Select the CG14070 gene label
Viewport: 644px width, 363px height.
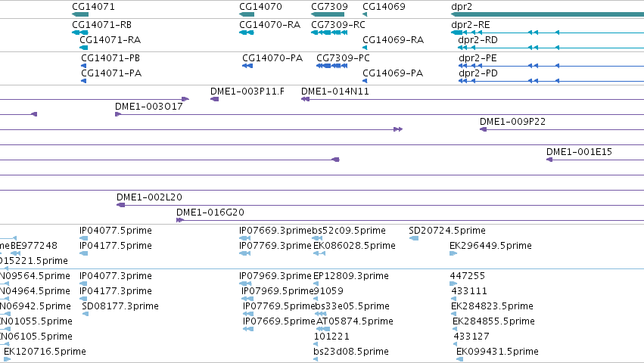tap(260, 7)
